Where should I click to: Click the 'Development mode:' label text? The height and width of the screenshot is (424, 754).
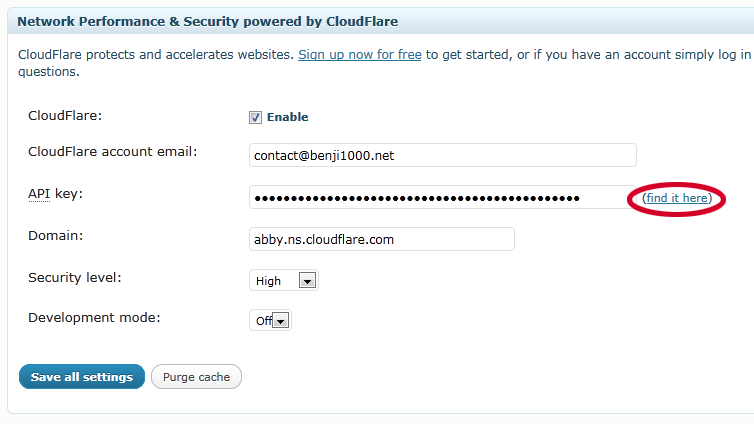94,318
